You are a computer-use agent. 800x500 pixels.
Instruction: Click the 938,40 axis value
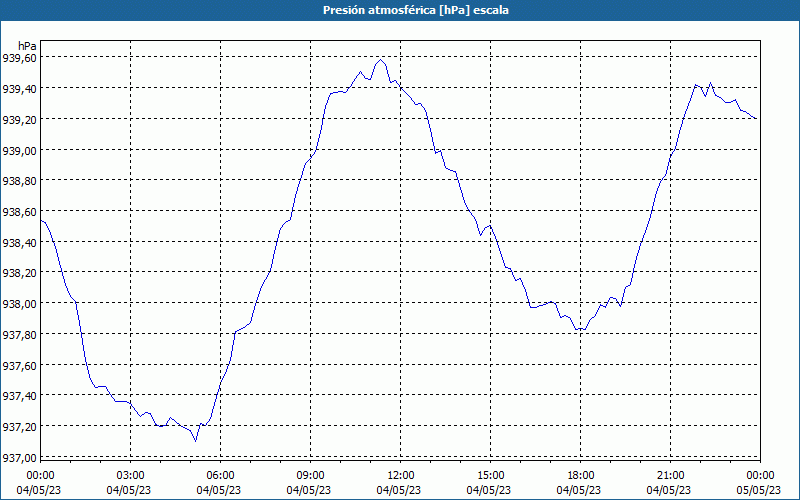[x=19, y=242]
